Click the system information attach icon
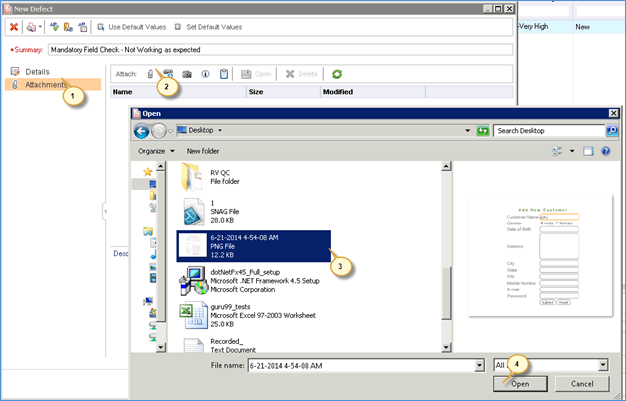Screen dimensions: 626x401 [x=205, y=74]
